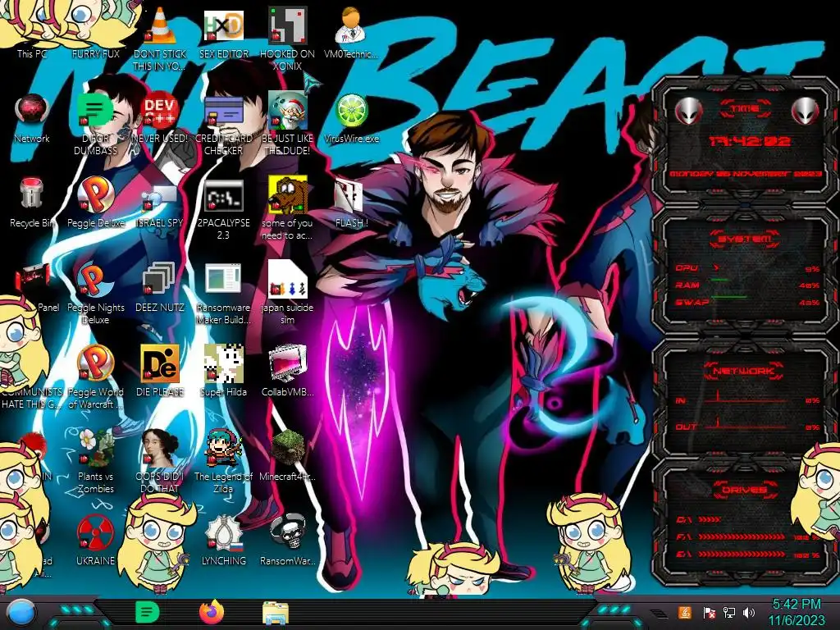The width and height of the screenshot is (840, 630).
Task: Click the orange Java tray icon
Action: tap(685, 613)
